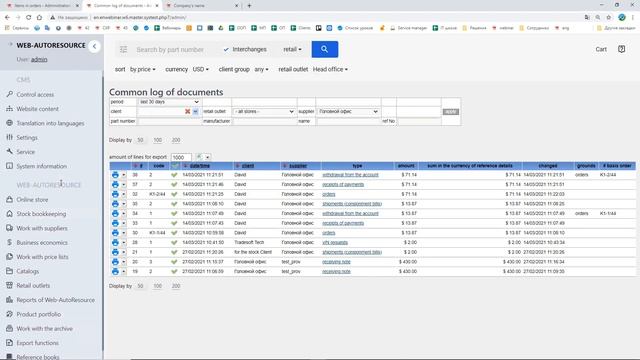The height and width of the screenshot is (360, 640).
Task: Print document 36 using printer icon
Action: point(115,175)
